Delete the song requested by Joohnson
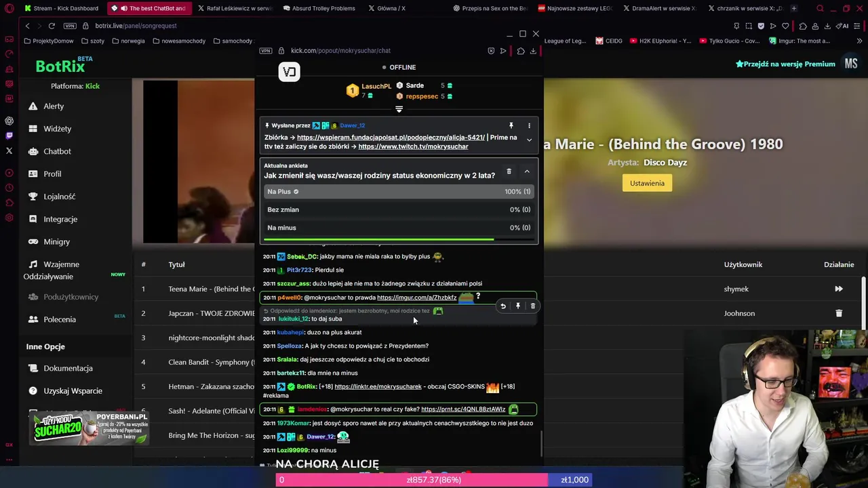 coord(839,313)
